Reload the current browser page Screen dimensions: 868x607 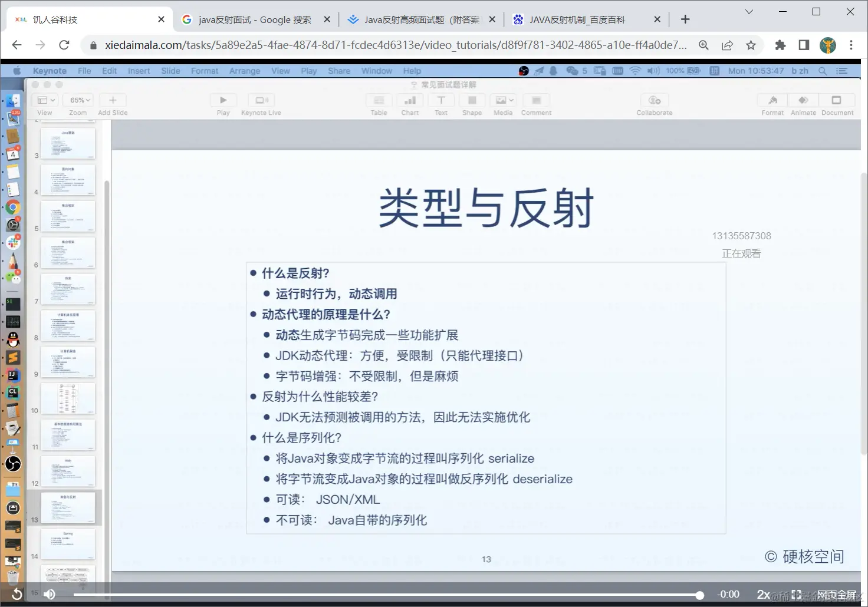(64, 45)
